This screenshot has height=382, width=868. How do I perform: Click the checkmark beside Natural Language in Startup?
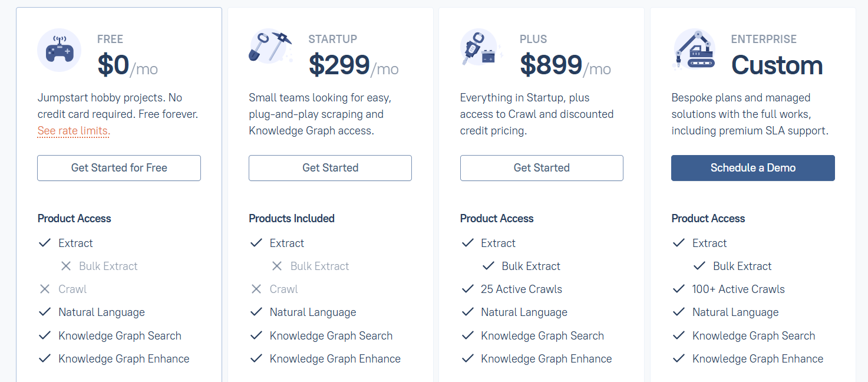tap(256, 311)
